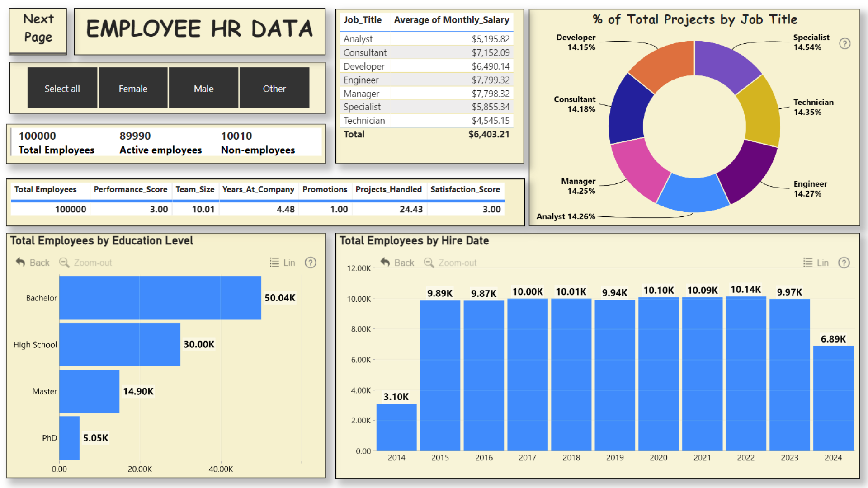Click the 2023 hire date bar

coord(790,375)
